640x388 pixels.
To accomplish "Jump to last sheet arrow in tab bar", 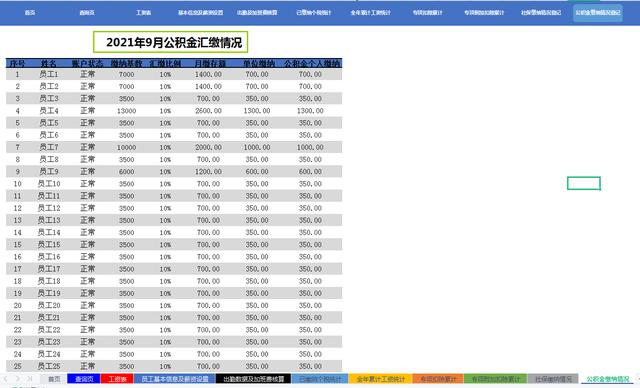I will coord(29,379).
